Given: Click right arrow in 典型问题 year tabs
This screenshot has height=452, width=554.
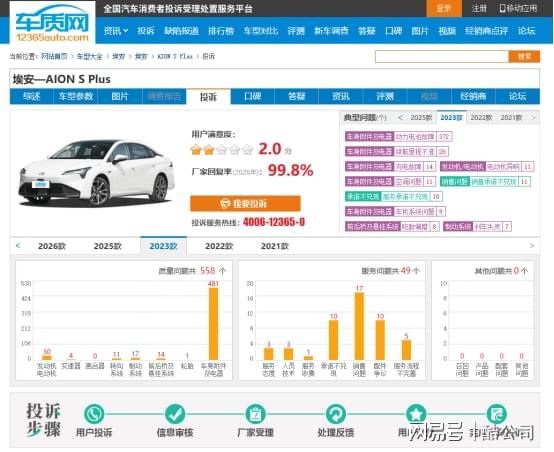Looking at the screenshot, I should (x=533, y=118).
